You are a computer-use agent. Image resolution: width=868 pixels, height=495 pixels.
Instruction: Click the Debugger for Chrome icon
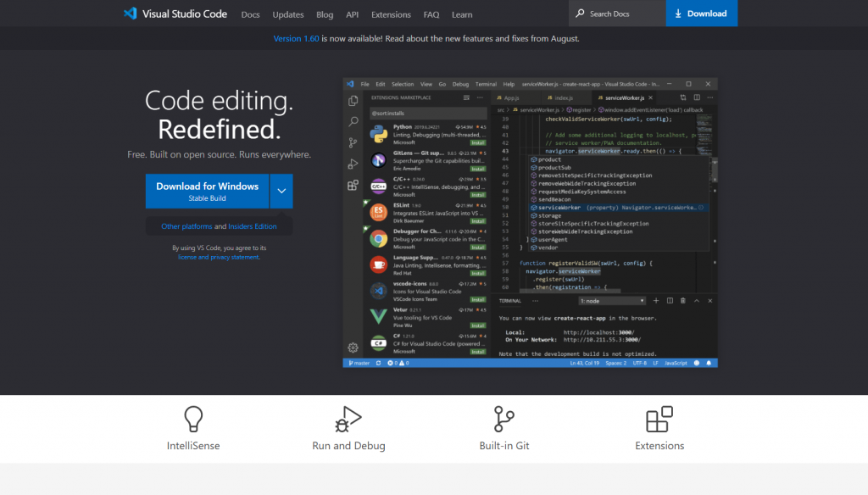379,239
